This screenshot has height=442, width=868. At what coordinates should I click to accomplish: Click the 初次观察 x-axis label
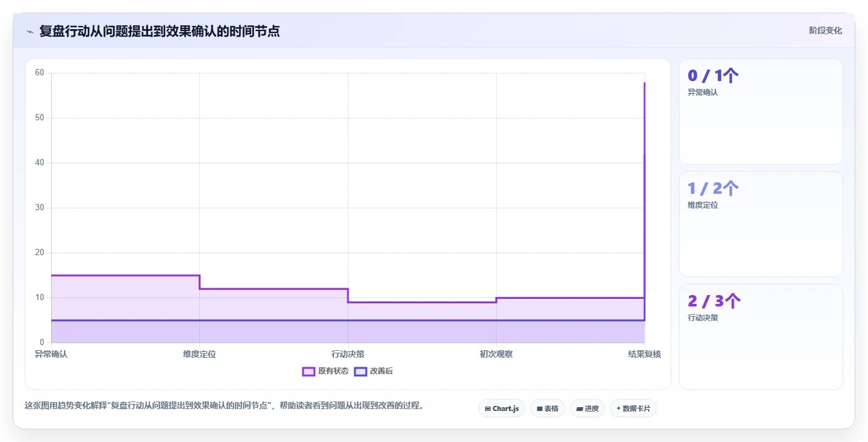496,354
